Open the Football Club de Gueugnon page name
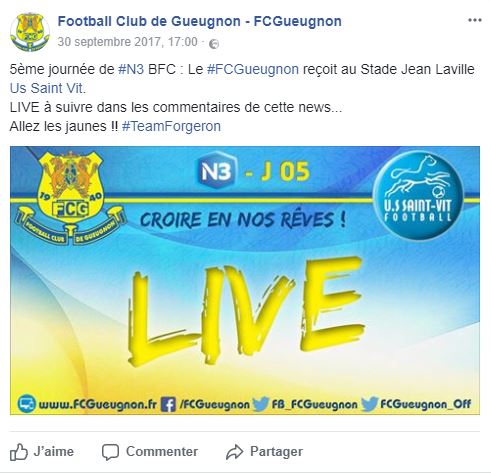 tap(200, 21)
